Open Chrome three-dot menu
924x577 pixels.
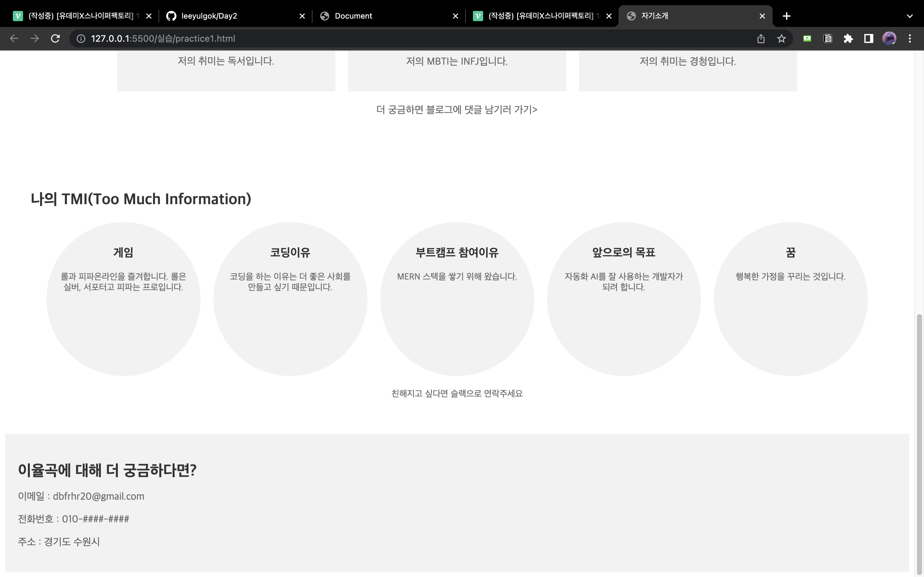pyautogui.click(x=910, y=38)
